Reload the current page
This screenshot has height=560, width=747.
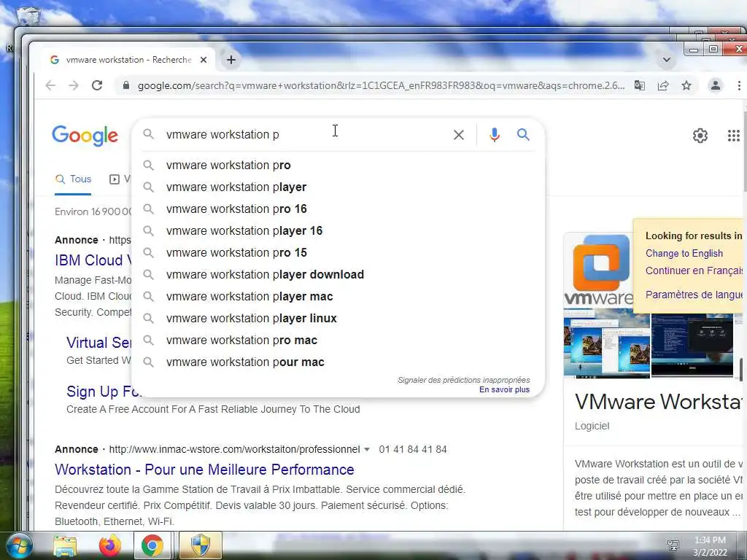97,86
